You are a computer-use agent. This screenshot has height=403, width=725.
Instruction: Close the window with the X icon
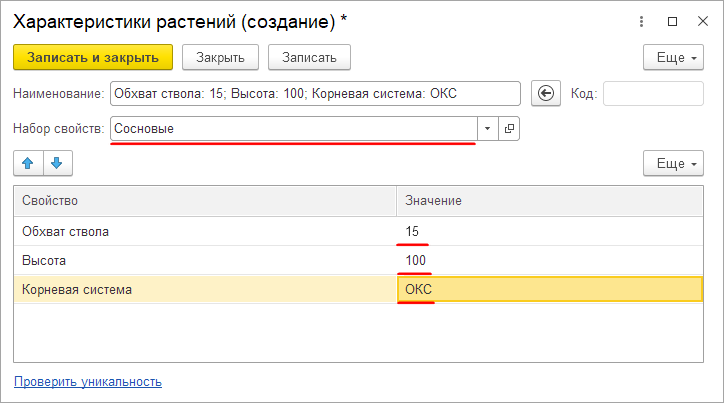tap(701, 20)
